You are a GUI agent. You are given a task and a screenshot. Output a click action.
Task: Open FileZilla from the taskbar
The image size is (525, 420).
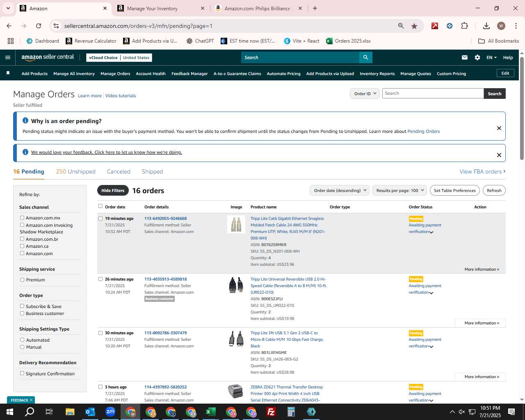click(271, 412)
